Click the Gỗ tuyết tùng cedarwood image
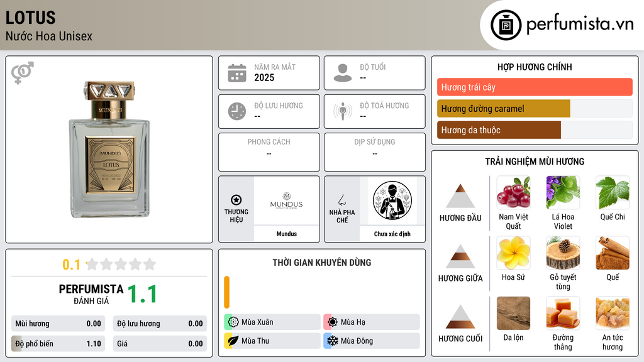The image size is (644, 362). click(x=563, y=253)
